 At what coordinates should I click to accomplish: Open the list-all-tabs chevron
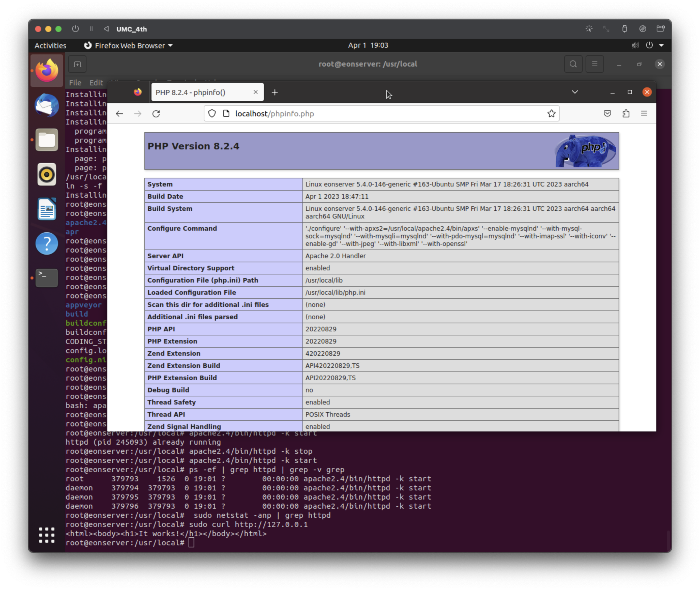[575, 92]
